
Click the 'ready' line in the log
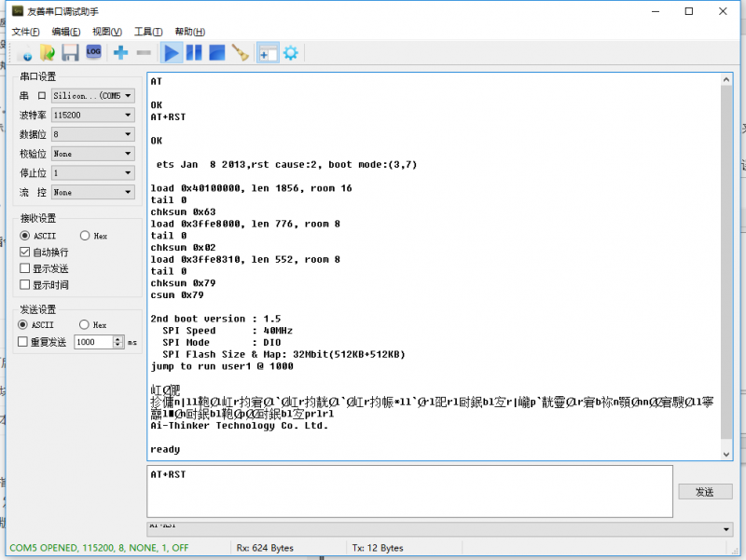pos(165,449)
